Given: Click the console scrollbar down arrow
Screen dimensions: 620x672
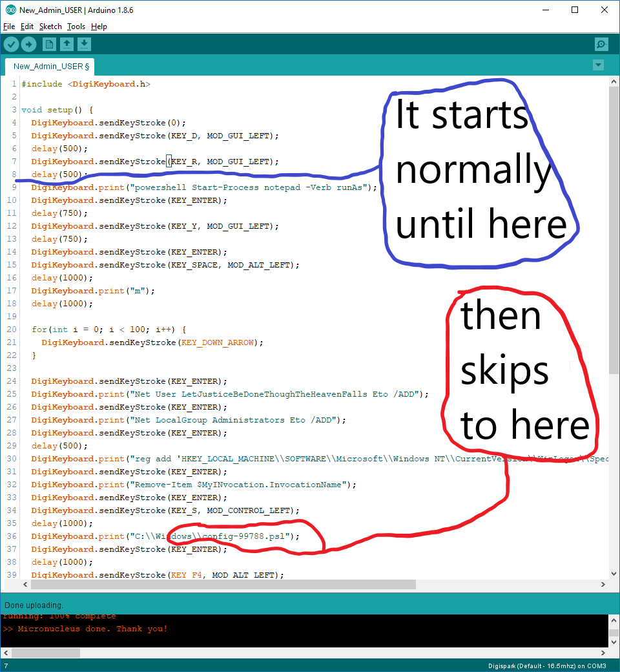Looking at the screenshot, I should 614,642.
